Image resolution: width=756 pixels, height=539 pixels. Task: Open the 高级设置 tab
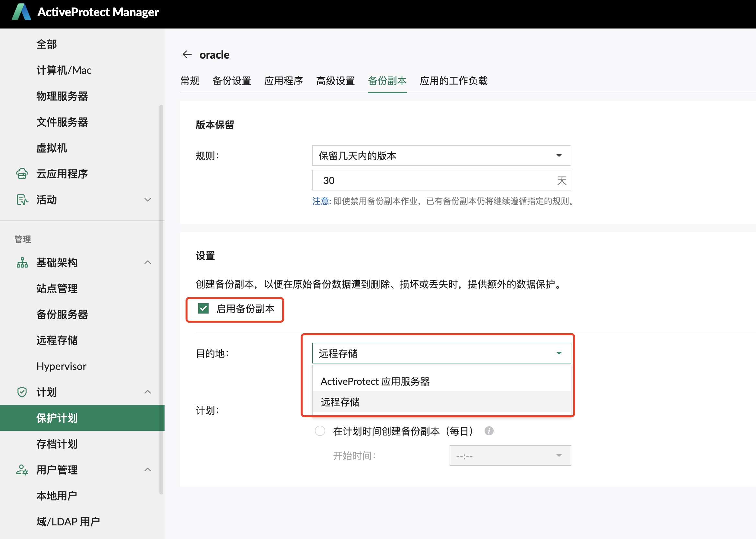coord(336,81)
